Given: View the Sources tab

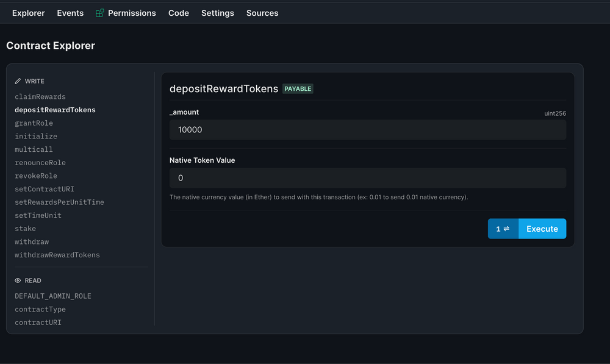Looking at the screenshot, I should point(262,12).
